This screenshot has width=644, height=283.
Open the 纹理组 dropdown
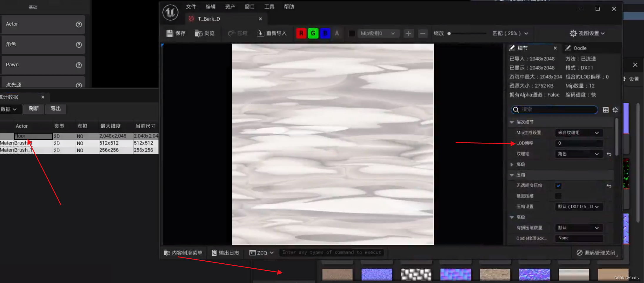[579, 154]
